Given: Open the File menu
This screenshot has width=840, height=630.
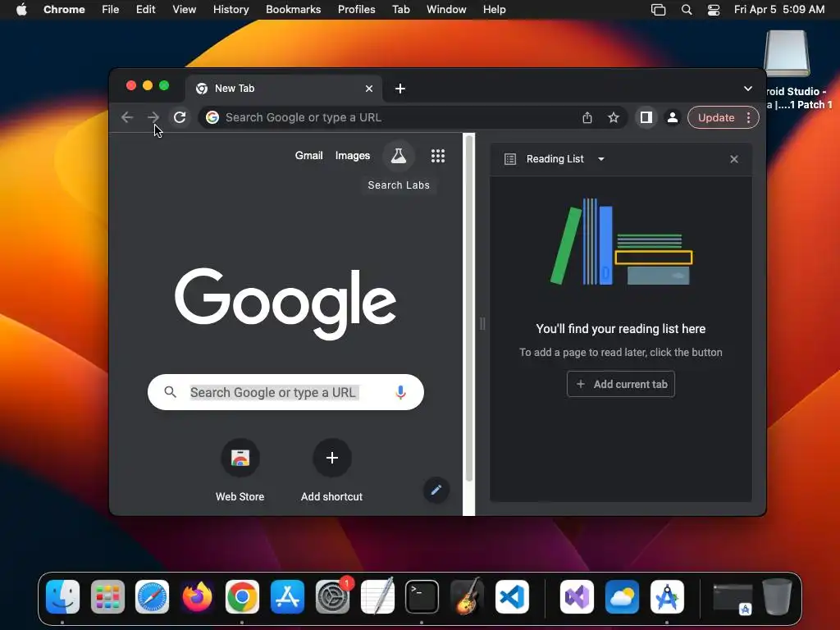Looking at the screenshot, I should point(111,10).
